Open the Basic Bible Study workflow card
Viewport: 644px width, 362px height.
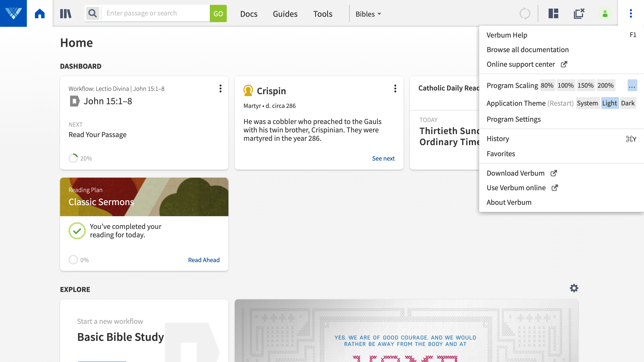144,331
